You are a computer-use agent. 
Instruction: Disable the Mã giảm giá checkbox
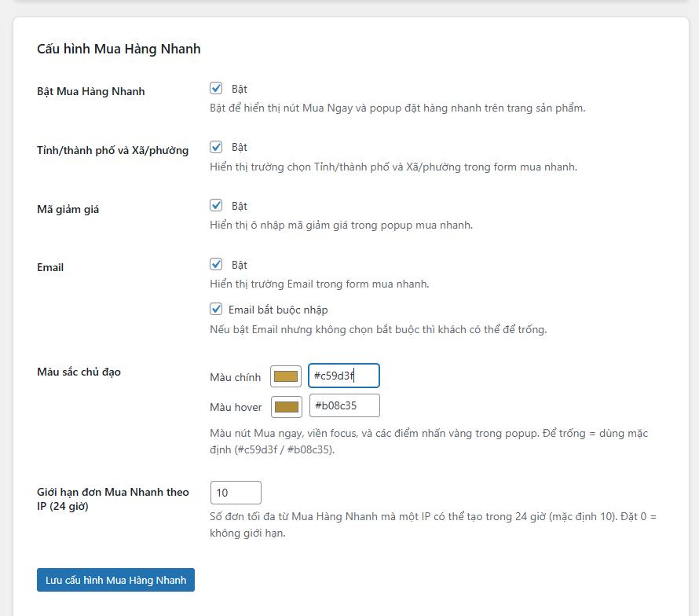coord(216,206)
